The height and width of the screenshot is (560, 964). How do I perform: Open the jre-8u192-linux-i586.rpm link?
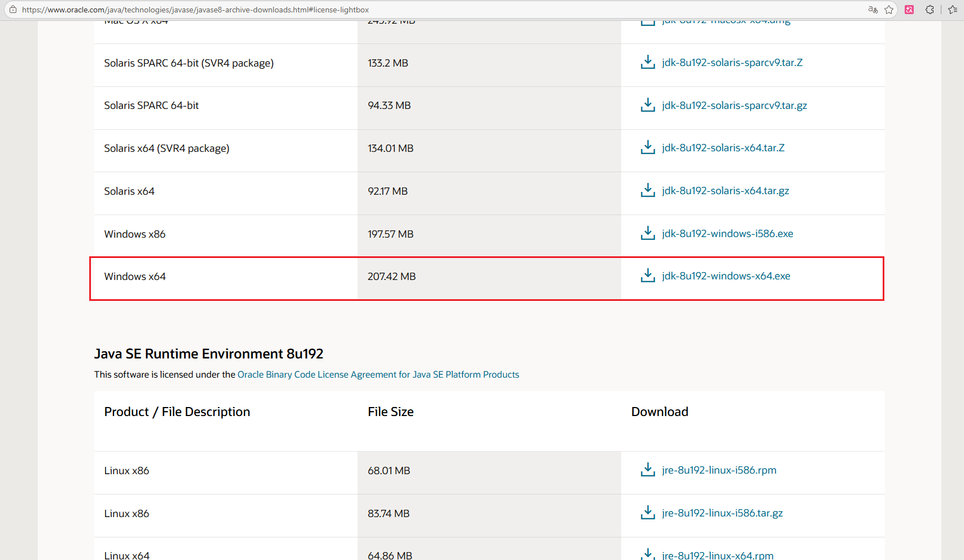[719, 470]
